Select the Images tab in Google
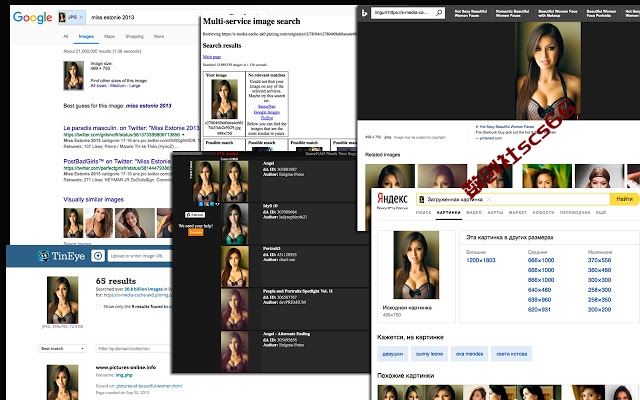The width and height of the screenshot is (640, 400). (86, 36)
